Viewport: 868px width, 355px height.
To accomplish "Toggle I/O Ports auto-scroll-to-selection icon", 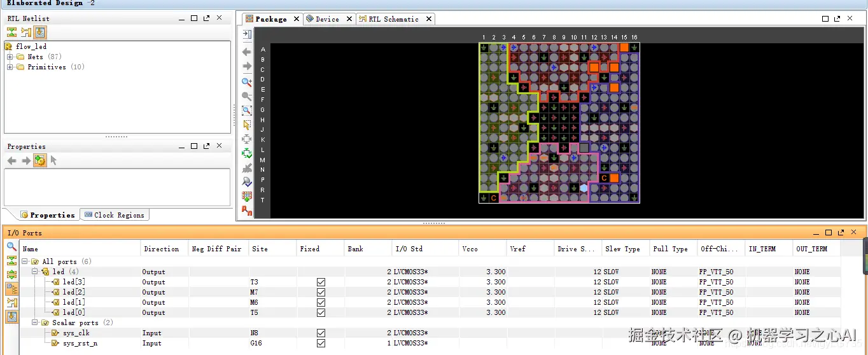I will point(12,317).
